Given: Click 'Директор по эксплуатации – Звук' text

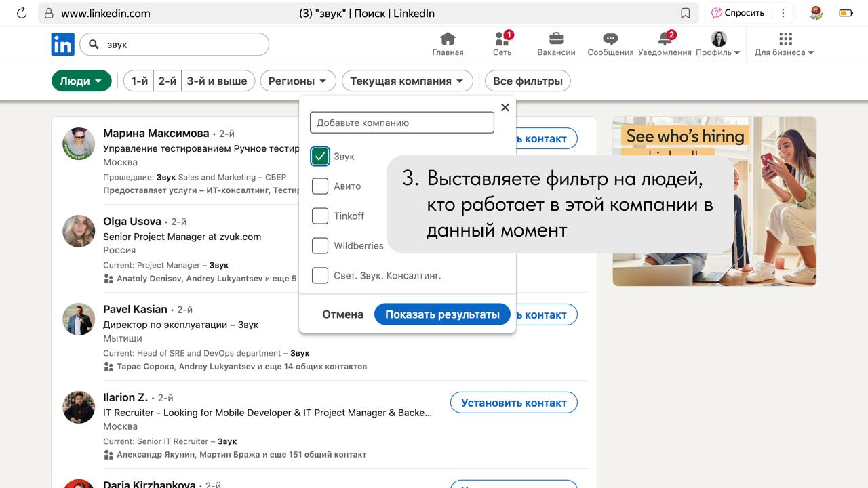Looking at the screenshot, I should tap(180, 325).
